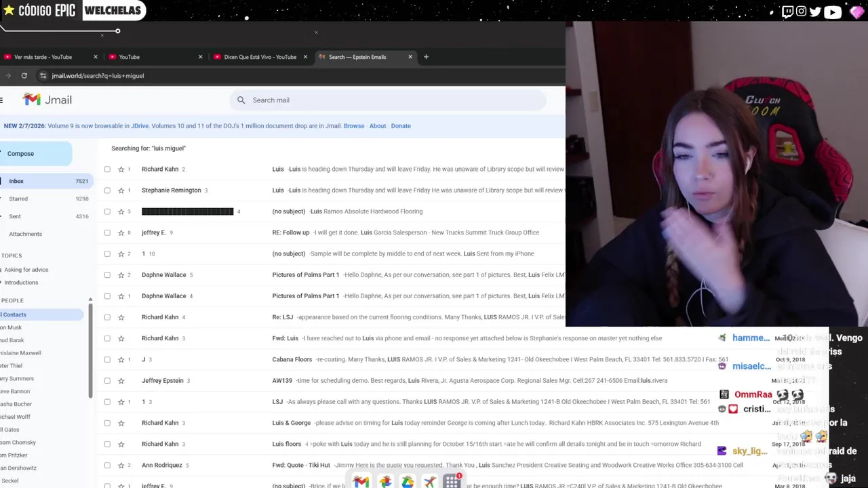
Task: Click the Compose button
Action: pos(35,154)
